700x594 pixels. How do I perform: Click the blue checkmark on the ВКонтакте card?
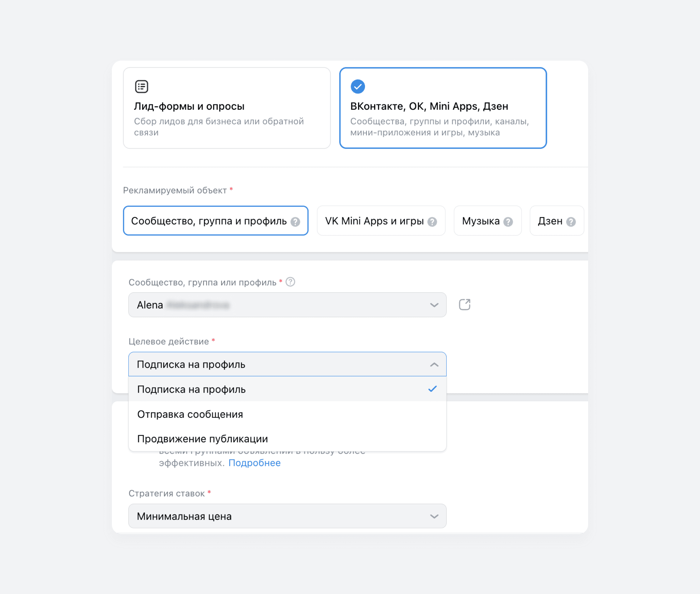click(357, 87)
